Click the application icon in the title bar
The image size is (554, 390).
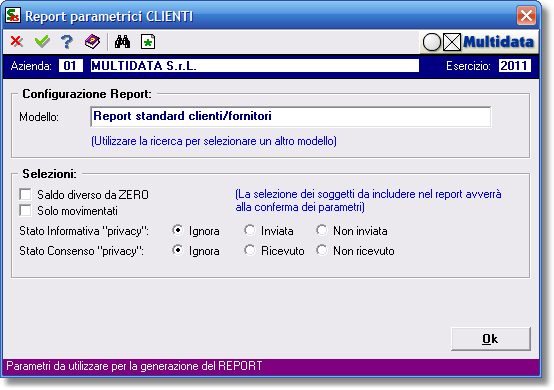pos(13,16)
